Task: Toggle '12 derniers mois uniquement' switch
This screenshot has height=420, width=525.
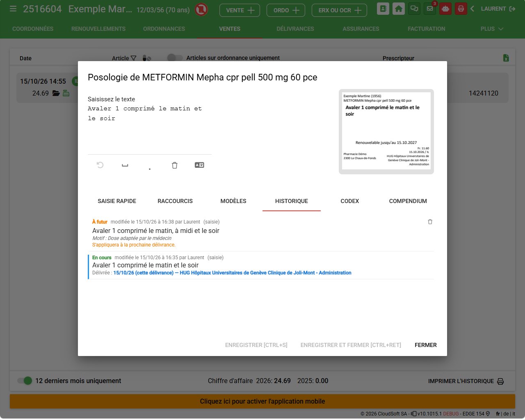Action: [x=25, y=381]
